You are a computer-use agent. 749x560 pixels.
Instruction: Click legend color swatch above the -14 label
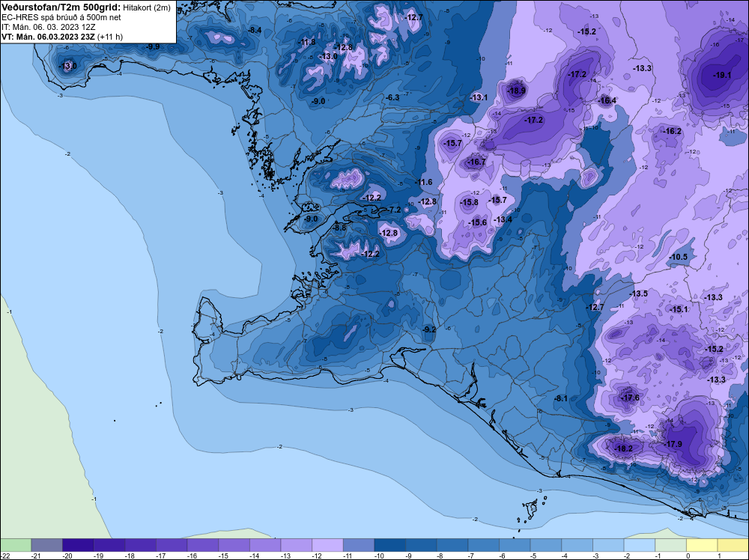[x=265, y=545]
